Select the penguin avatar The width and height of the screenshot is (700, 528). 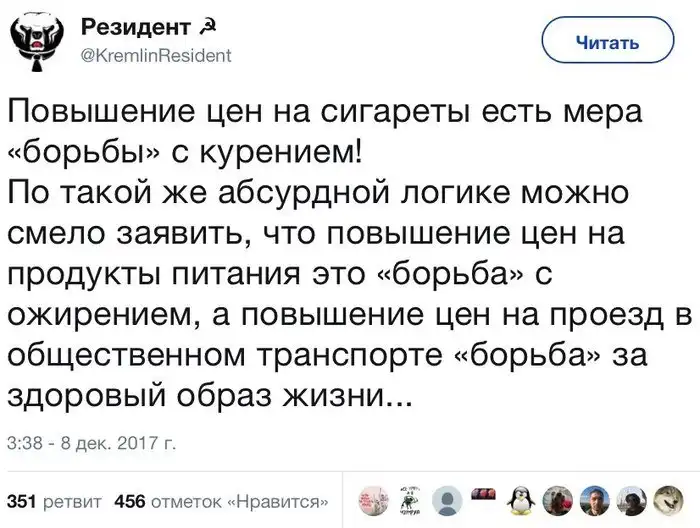pos(519,499)
